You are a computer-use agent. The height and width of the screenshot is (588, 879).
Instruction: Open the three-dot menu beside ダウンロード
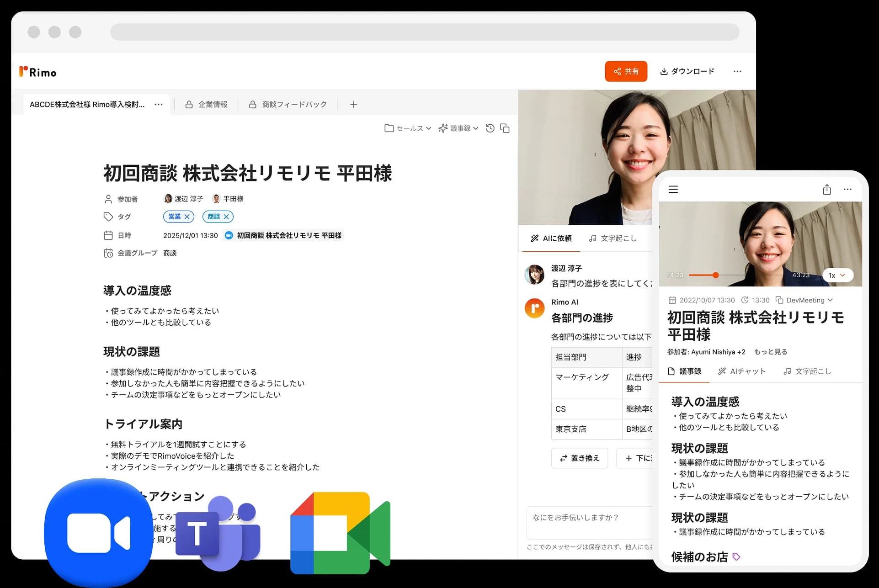point(737,71)
